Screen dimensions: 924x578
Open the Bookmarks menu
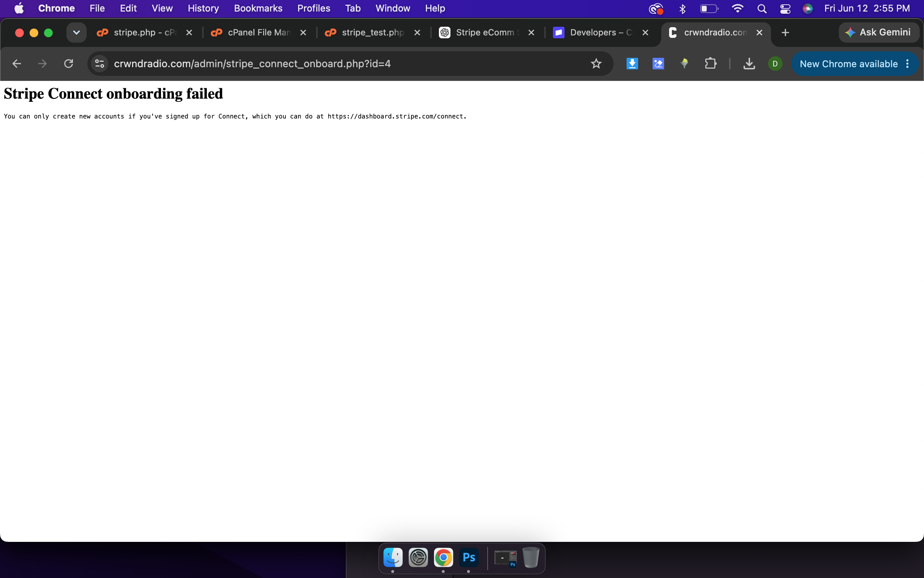pyautogui.click(x=258, y=8)
